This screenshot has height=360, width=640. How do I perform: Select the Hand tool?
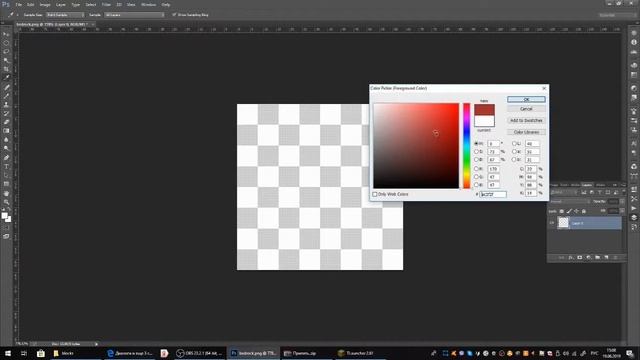[6, 193]
